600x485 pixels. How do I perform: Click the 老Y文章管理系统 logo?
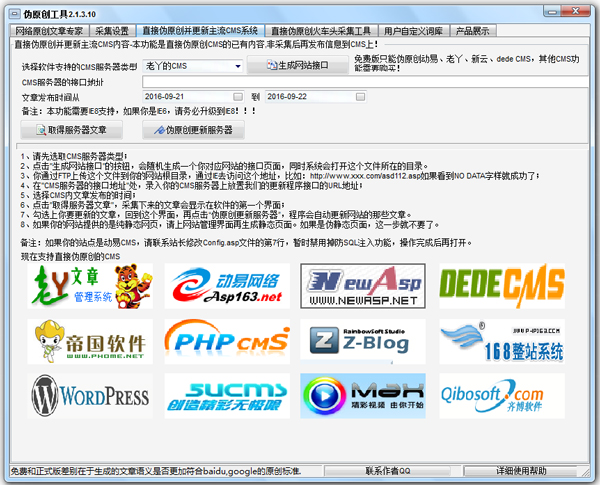tap(90, 286)
